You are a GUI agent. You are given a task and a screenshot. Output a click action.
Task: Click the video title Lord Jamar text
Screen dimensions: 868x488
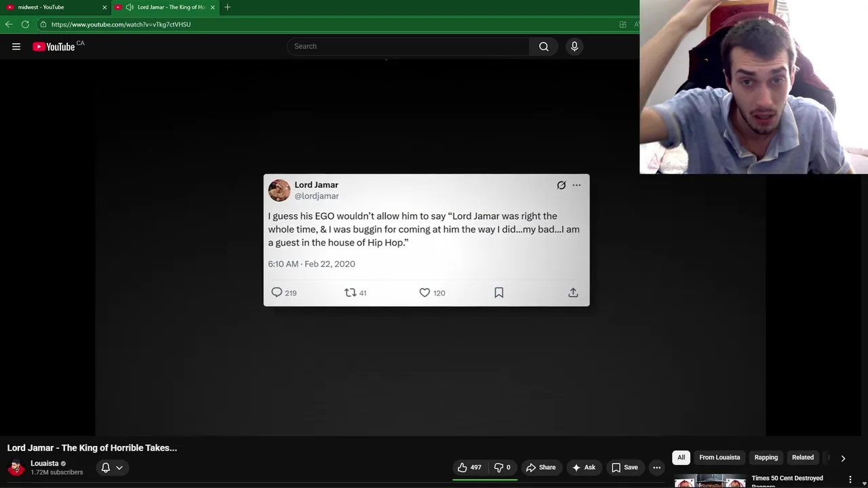(x=92, y=448)
